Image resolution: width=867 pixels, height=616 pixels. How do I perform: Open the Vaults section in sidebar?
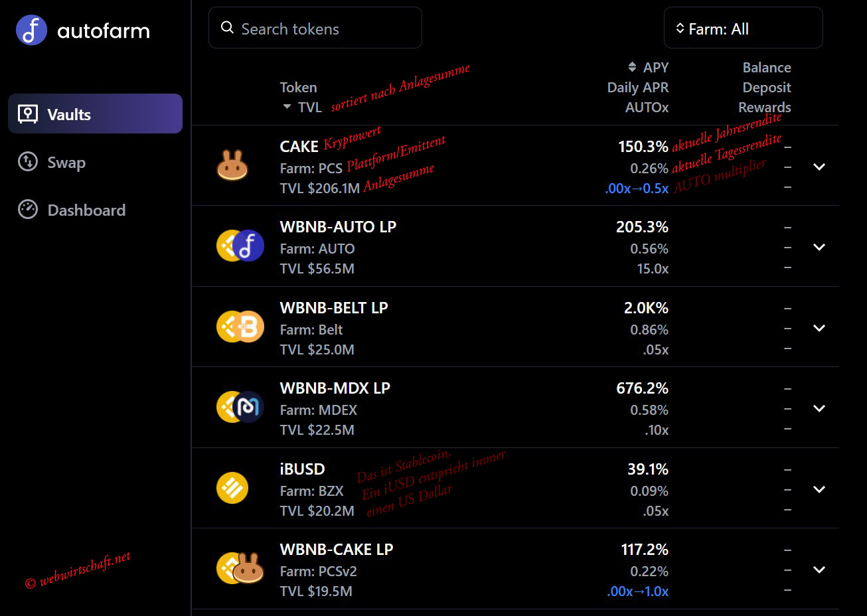coord(95,114)
